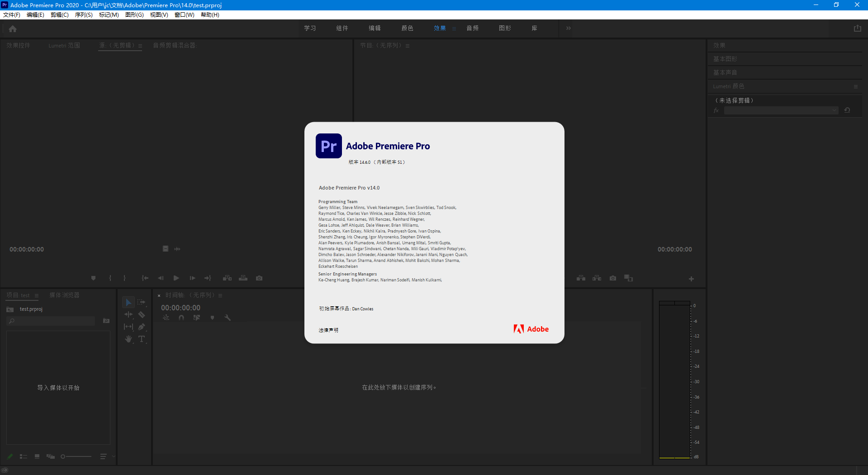Export frame with Program monitor camera icon
This screenshot has width=868, height=475.
point(613,278)
